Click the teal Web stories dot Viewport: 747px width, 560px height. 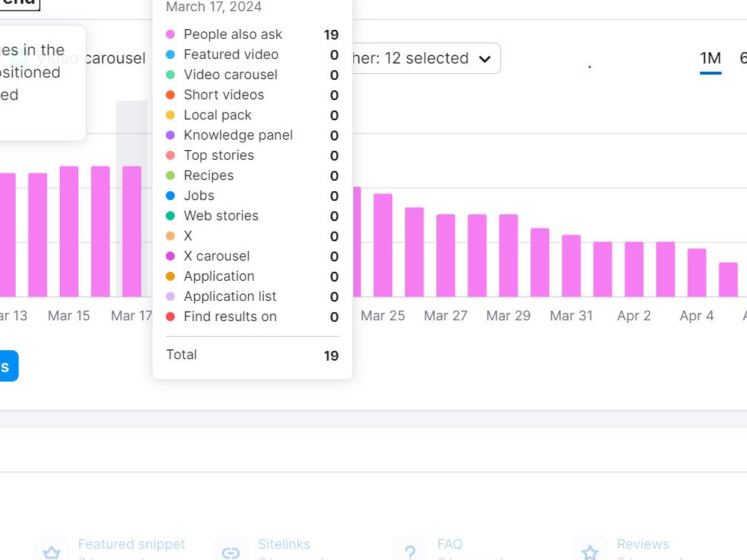pos(170,216)
